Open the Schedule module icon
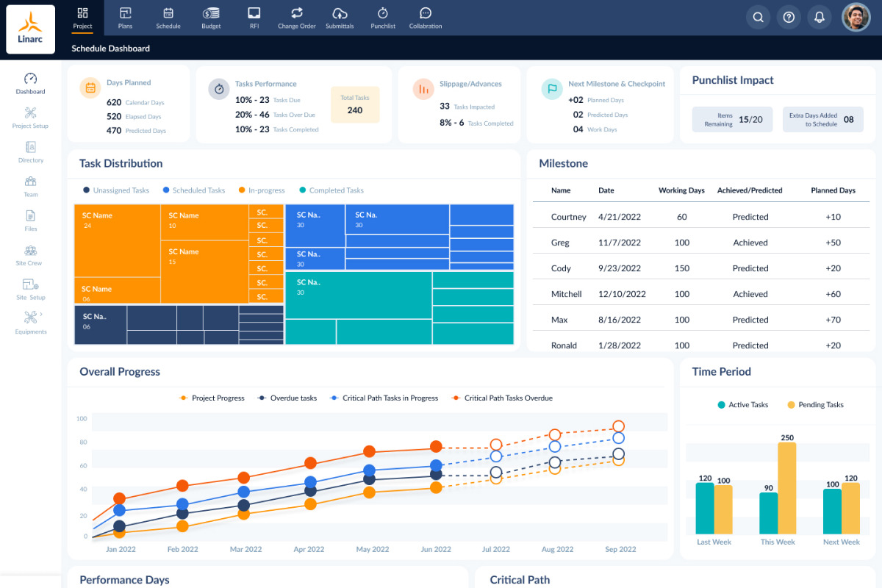This screenshot has width=882, height=588. [x=168, y=18]
